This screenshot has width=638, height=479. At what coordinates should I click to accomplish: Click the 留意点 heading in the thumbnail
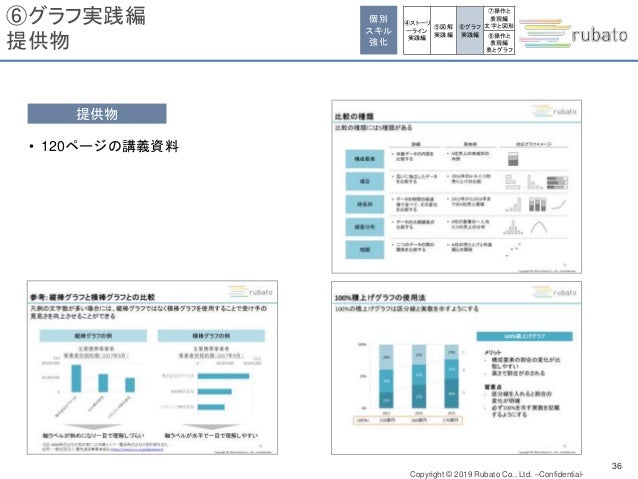point(493,387)
